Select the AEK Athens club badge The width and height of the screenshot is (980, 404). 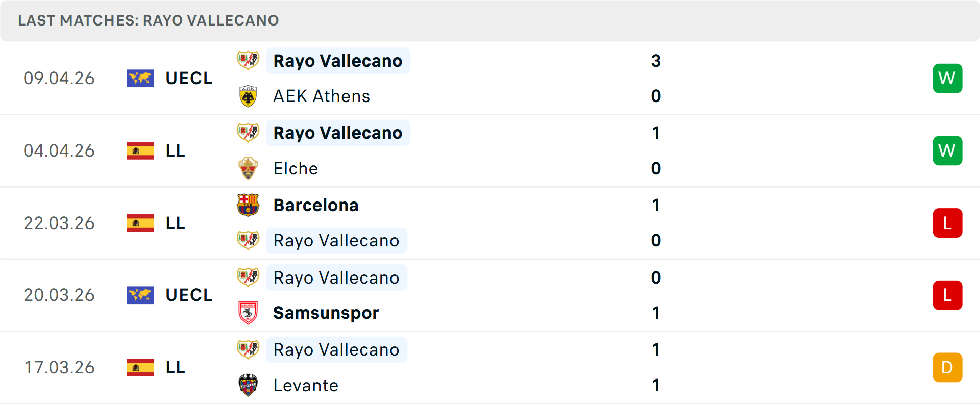(x=248, y=95)
